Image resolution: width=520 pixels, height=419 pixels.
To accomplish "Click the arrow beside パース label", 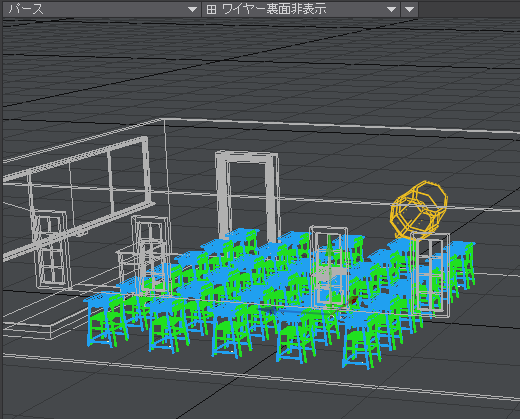I will (x=192, y=9).
